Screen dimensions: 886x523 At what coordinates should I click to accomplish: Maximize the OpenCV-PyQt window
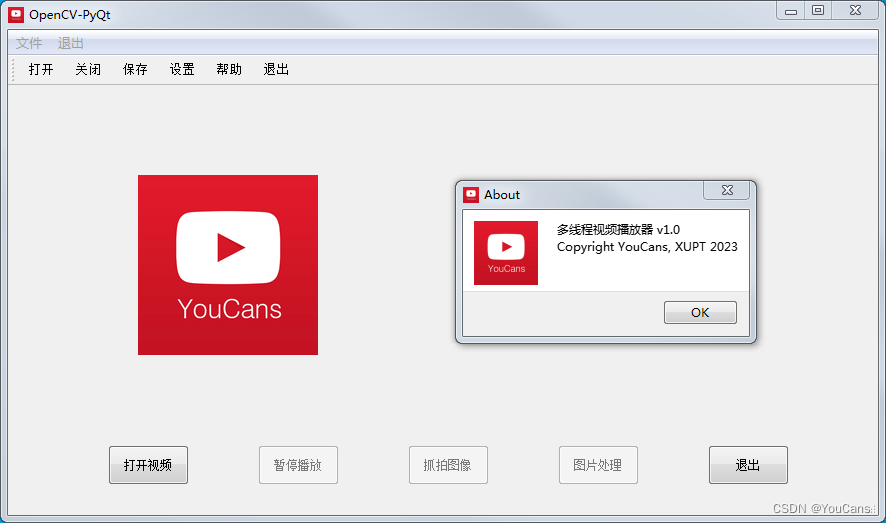click(818, 11)
